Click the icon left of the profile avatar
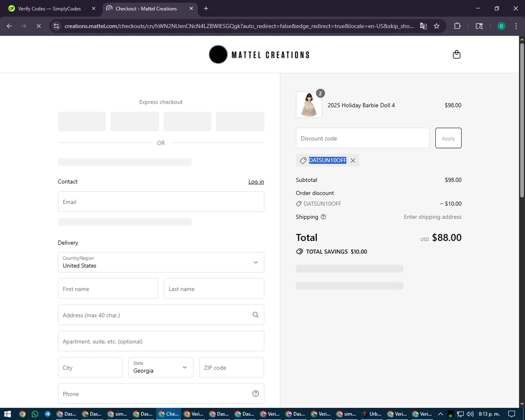The height and width of the screenshot is (420, 525). click(479, 26)
